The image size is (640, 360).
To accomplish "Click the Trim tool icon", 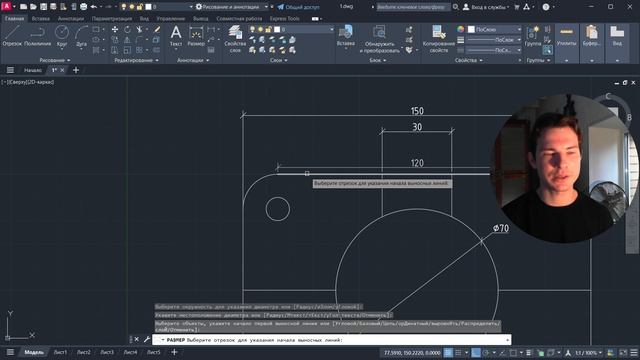I will [x=140, y=29].
